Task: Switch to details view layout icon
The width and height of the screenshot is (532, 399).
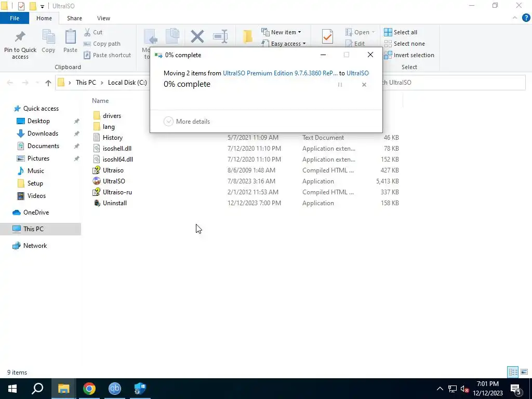Action: 513,372
